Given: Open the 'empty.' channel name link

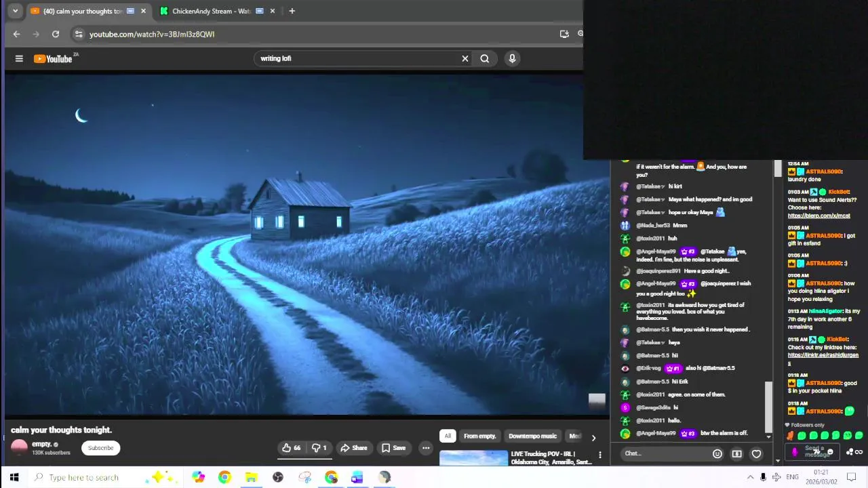Looking at the screenshot, I should point(41,445).
